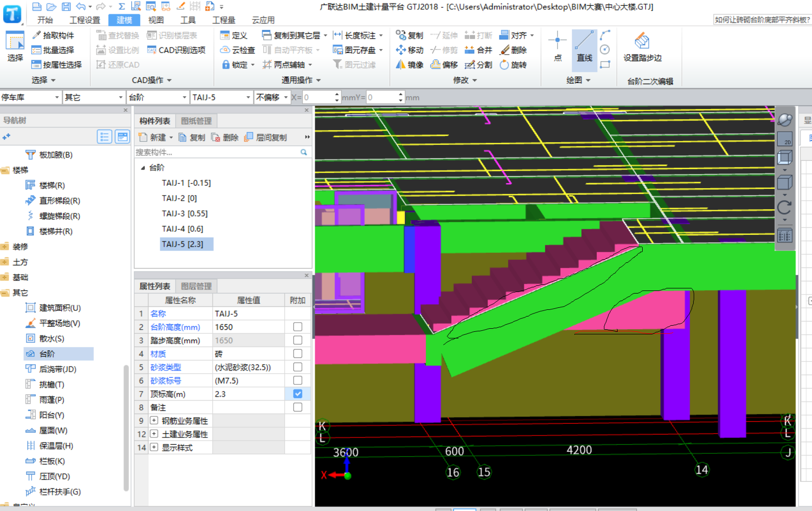Viewport: 812px width, 511px height.
Task: Click the 云检查 cloud check icon
Action: pyautogui.click(x=225, y=50)
